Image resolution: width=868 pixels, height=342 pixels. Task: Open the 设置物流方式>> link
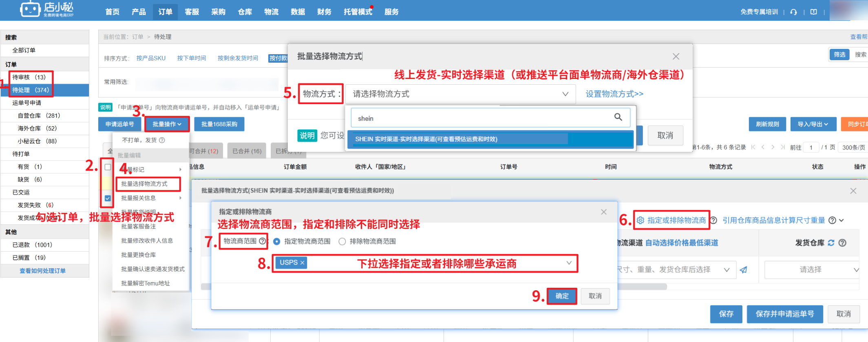[x=614, y=94]
